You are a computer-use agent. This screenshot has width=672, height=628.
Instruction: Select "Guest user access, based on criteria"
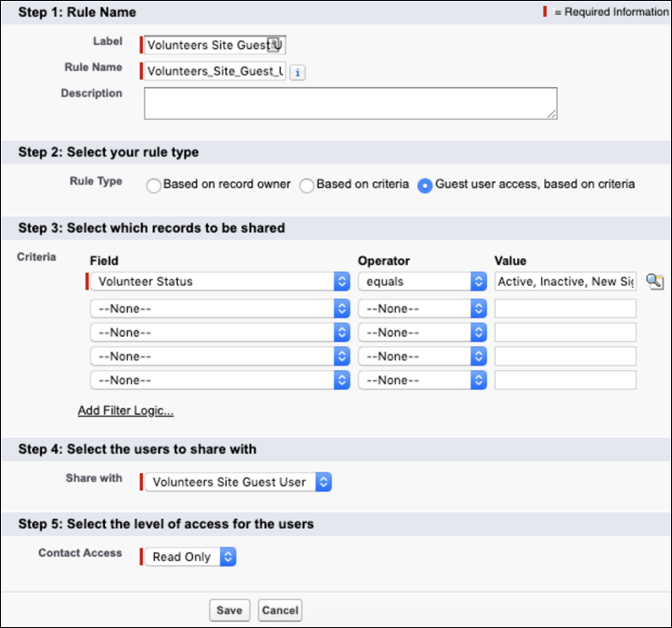coord(425,185)
